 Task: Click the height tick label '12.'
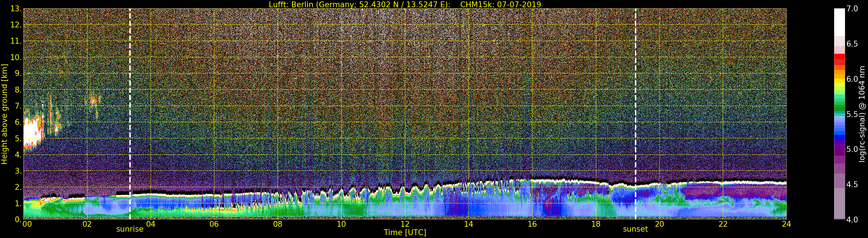16,25
